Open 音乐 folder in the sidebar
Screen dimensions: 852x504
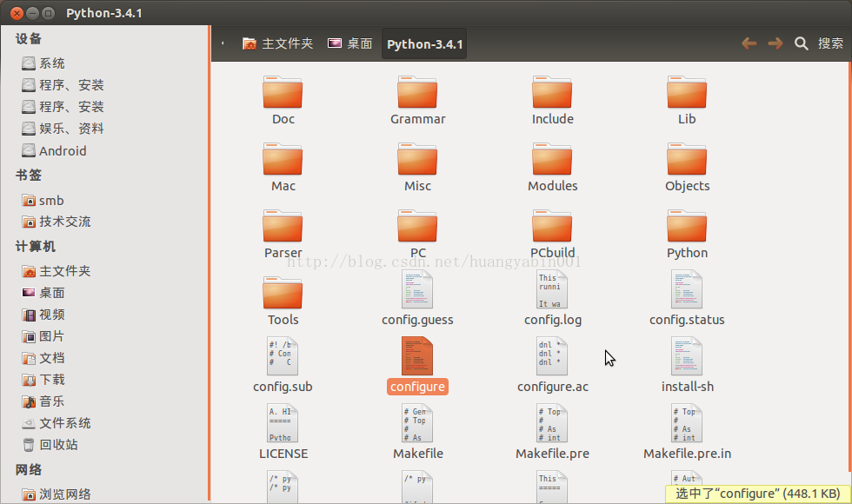pyautogui.click(x=43, y=401)
